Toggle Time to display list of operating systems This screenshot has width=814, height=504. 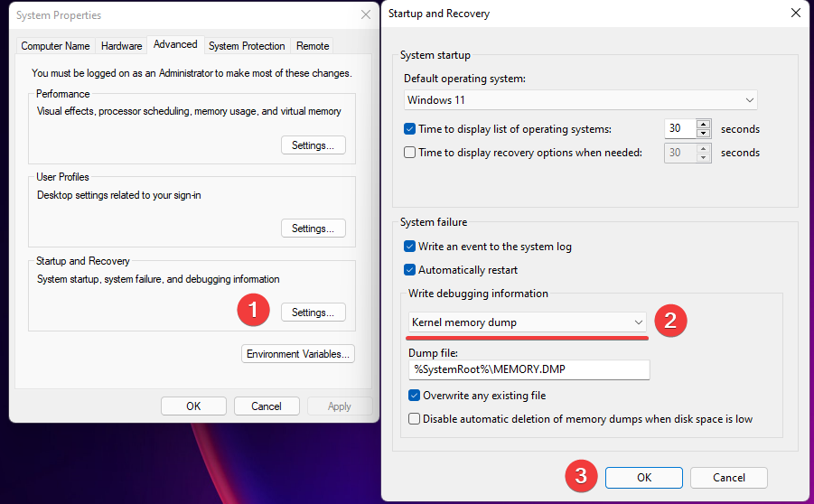(409, 129)
